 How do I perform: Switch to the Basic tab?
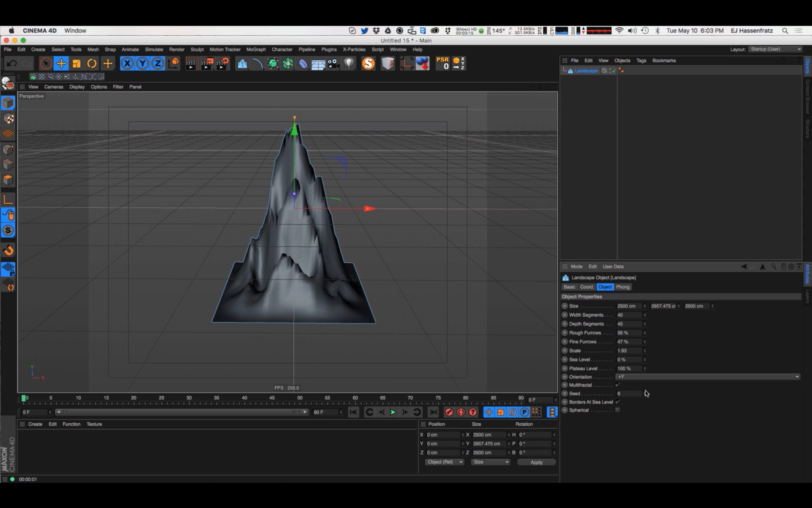coord(569,287)
